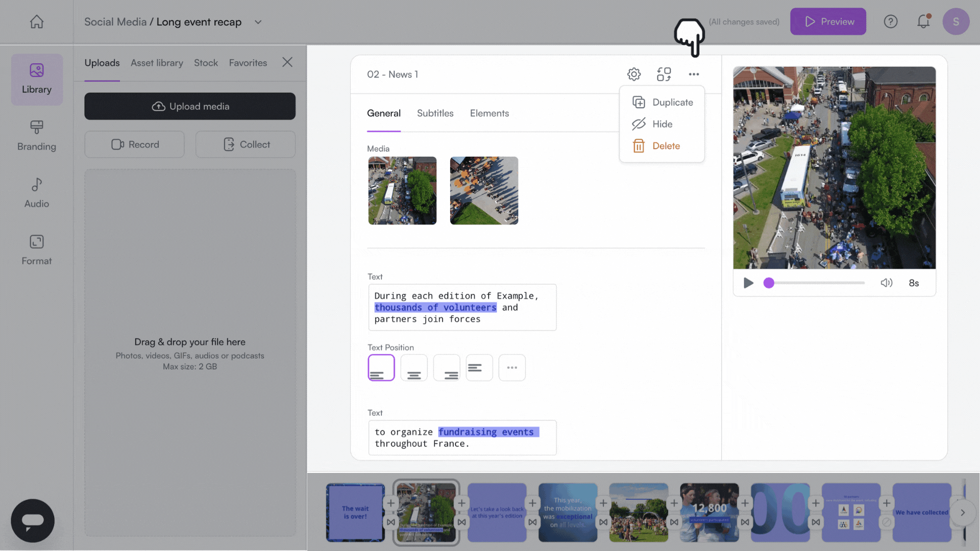Select bottom-center text position
The width and height of the screenshot is (980, 551).
[414, 368]
